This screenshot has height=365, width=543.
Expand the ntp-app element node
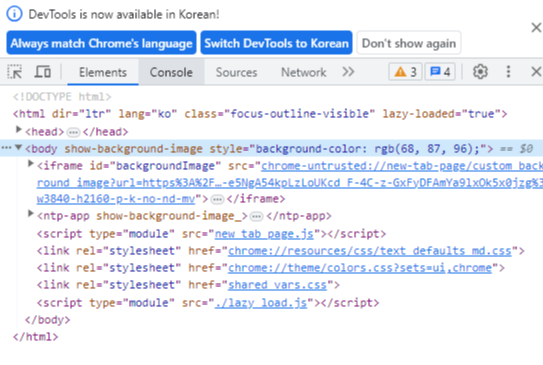(x=31, y=214)
